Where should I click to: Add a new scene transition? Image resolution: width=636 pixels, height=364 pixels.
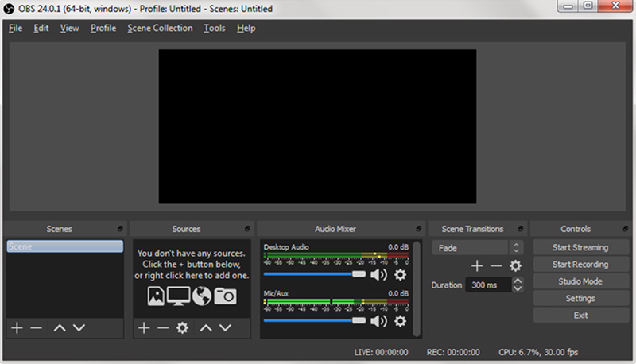point(477,266)
